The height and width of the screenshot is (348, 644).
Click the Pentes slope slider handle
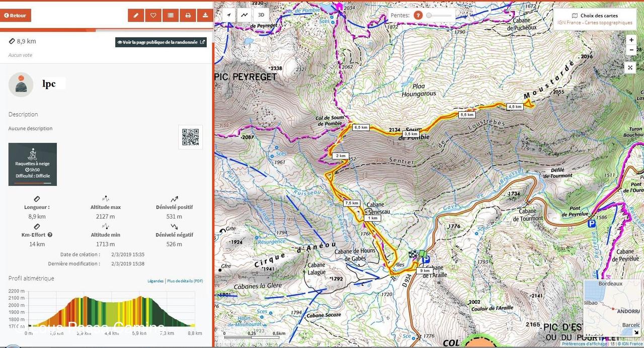pyautogui.click(x=429, y=15)
